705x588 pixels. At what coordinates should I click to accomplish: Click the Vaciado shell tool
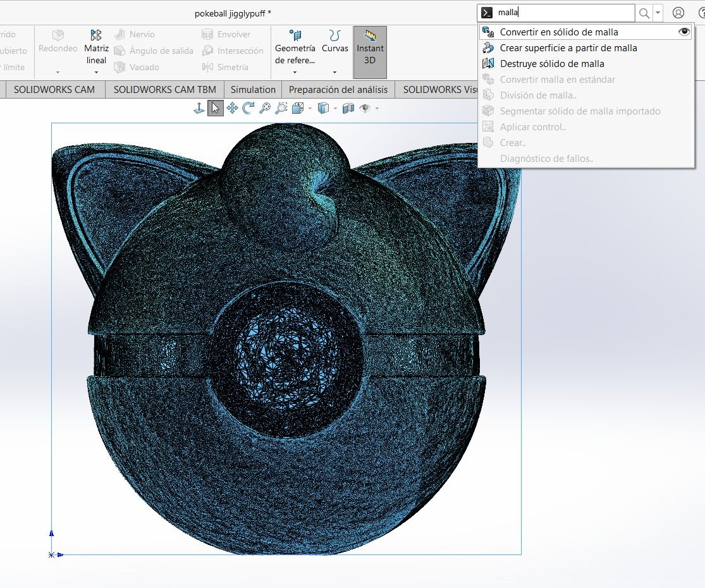tap(137, 67)
